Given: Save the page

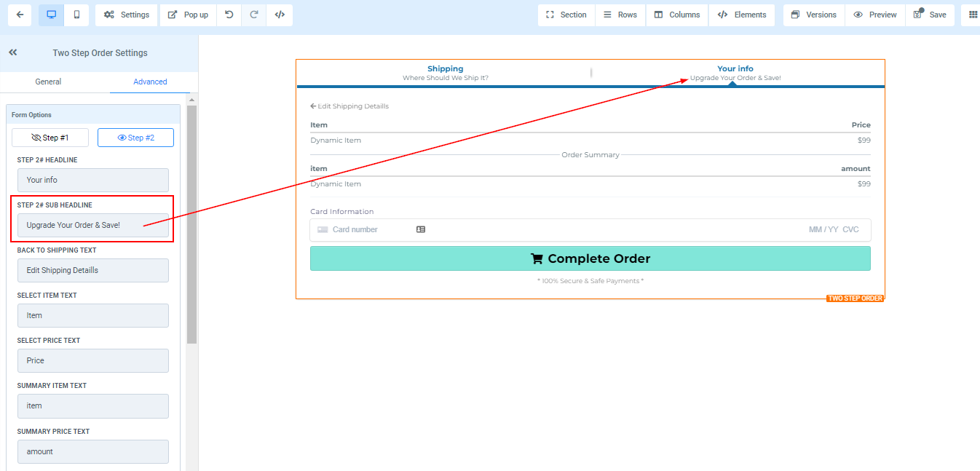Looking at the screenshot, I should click(x=930, y=15).
